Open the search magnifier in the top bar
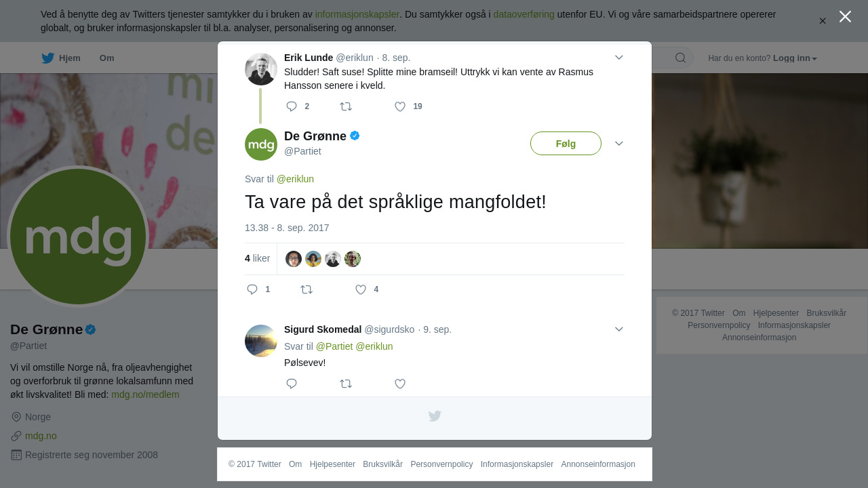The width and height of the screenshot is (868, 488). pyautogui.click(x=680, y=58)
